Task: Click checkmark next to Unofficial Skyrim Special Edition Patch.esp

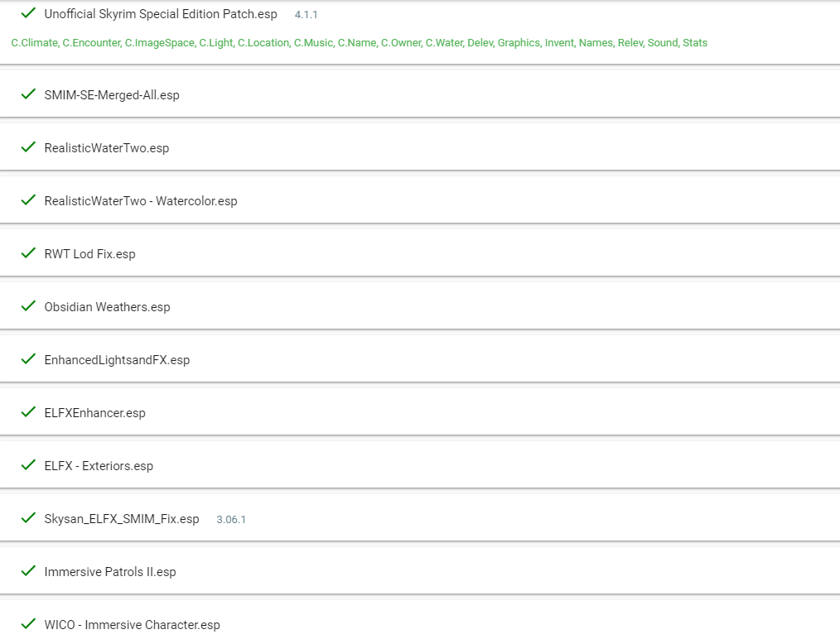Action: pos(28,13)
